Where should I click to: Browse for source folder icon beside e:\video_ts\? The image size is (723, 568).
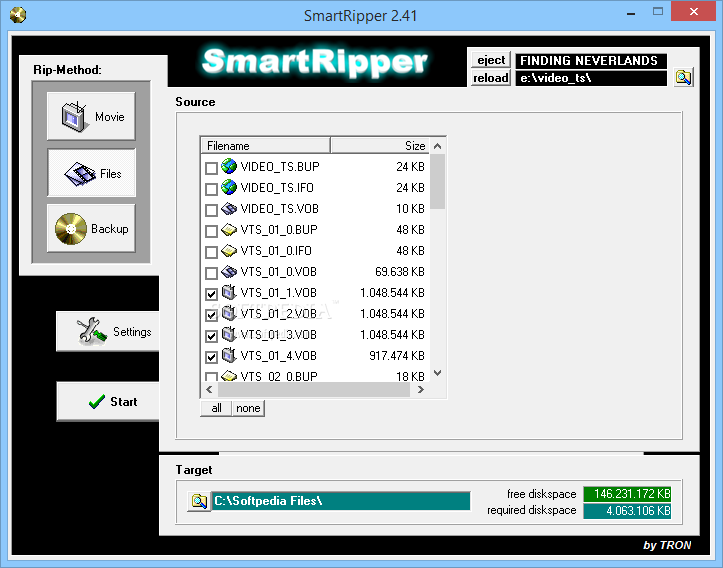[x=683, y=77]
